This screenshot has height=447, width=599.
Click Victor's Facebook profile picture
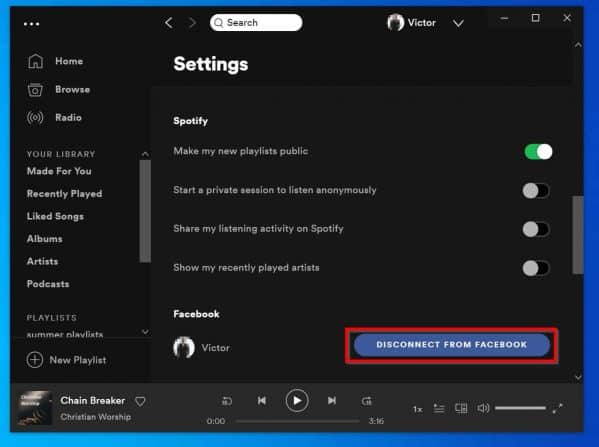coord(184,347)
